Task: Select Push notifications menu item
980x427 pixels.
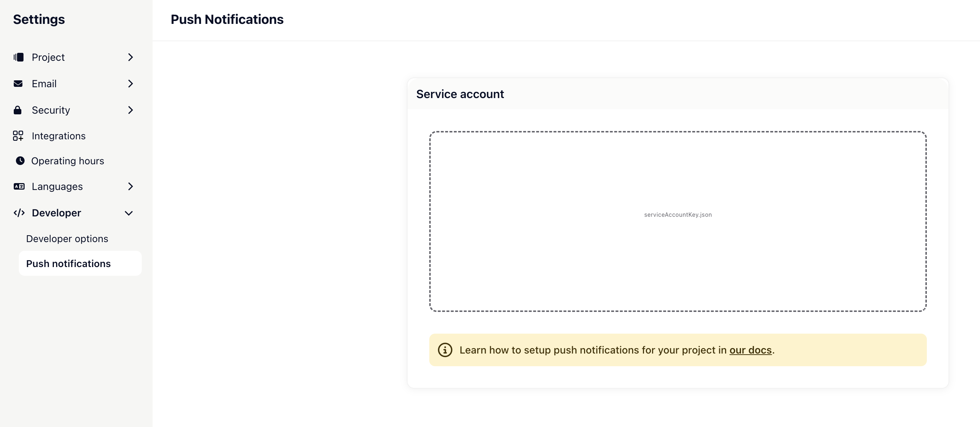Action: coord(68,264)
